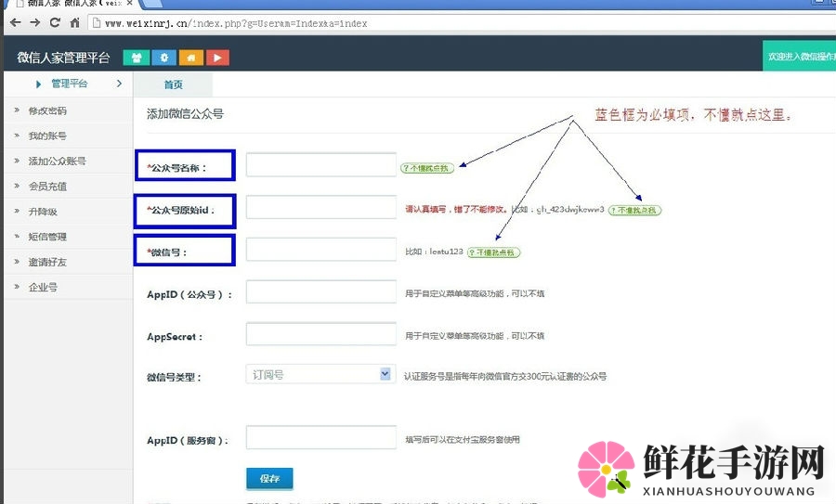Viewport: 836px width, 504px height.
Task: Expand the 管理平台 sidebar header
Action: click(x=70, y=84)
